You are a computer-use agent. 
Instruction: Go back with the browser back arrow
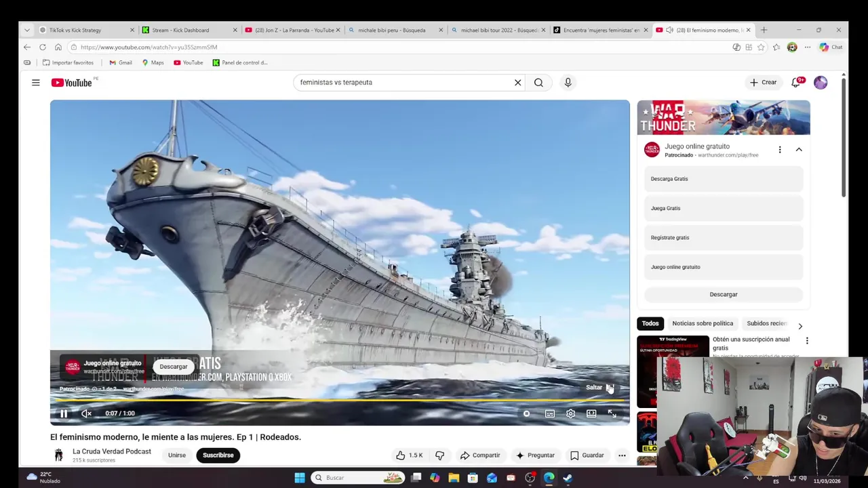26,47
